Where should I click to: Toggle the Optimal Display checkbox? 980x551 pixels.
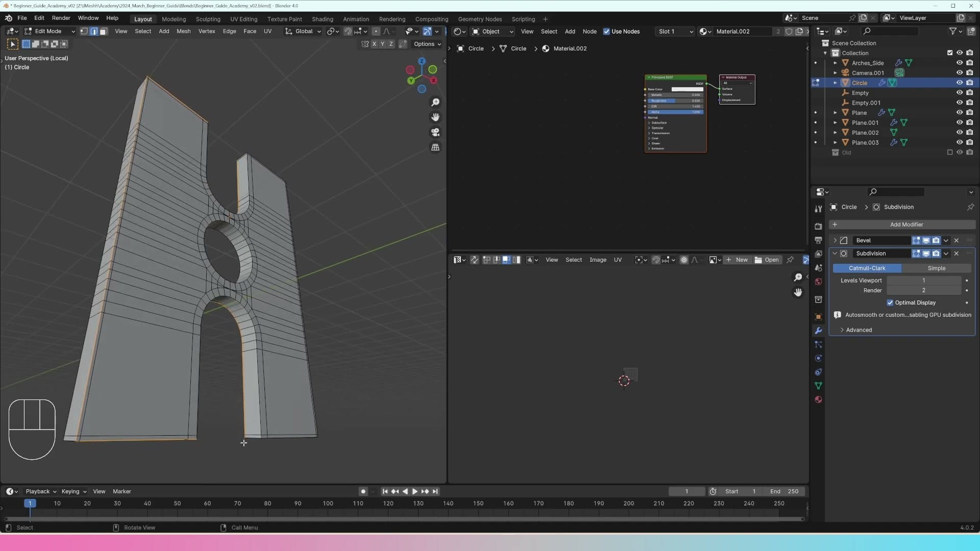(x=890, y=303)
